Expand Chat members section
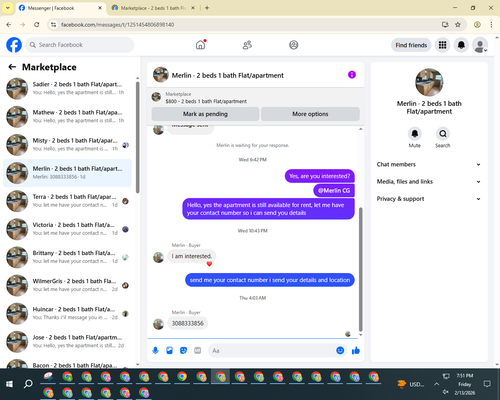Image resolution: width=500 pixels, height=400 pixels. [x=429, y=164]
